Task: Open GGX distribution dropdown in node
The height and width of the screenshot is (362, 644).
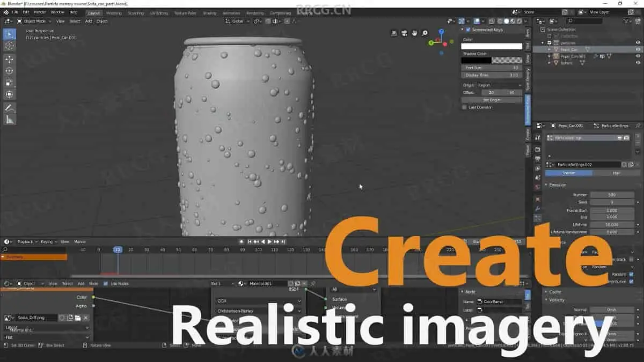Action: (x=259, y=301)
